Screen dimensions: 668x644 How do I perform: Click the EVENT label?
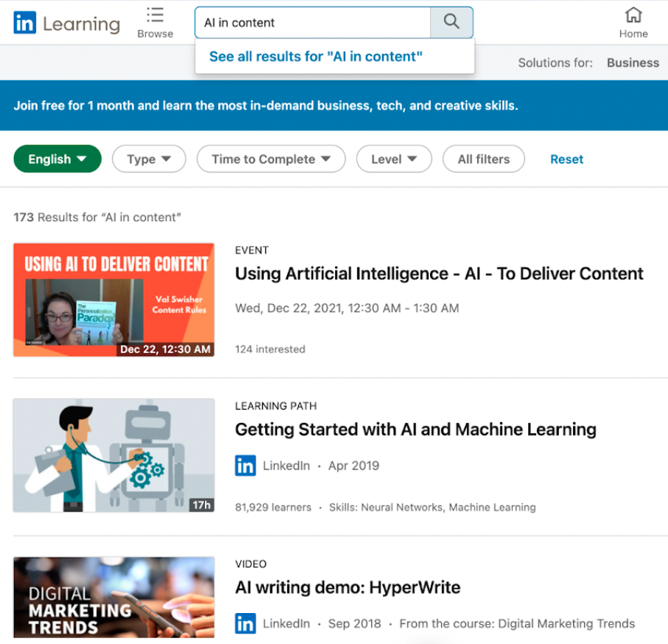coord(252,251)
